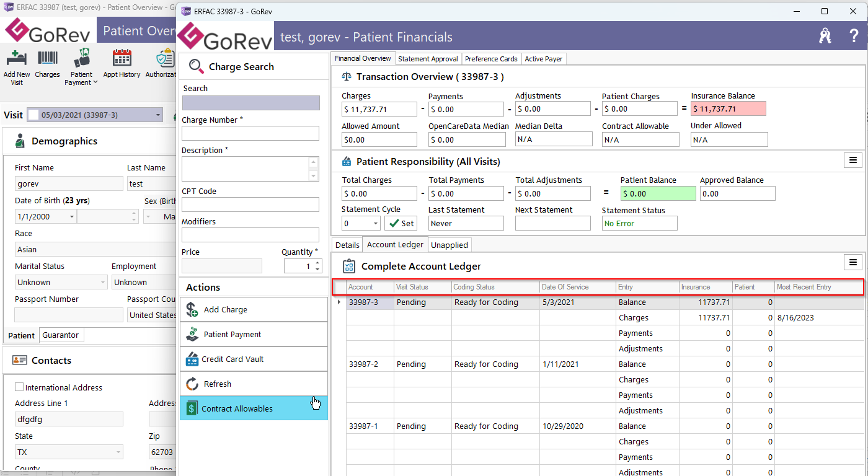Image resolution: width=868 pixels, height=476 pixels.
Task: Open Patient Payment toolbar icon
Action: pos(82,58)
